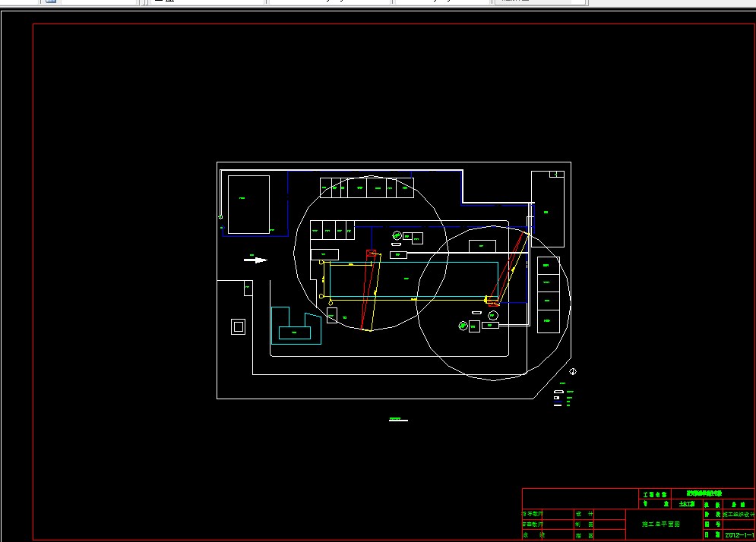Click the '图号' label cell
This screenshot has height=542, width=756.
click(713, 525)
